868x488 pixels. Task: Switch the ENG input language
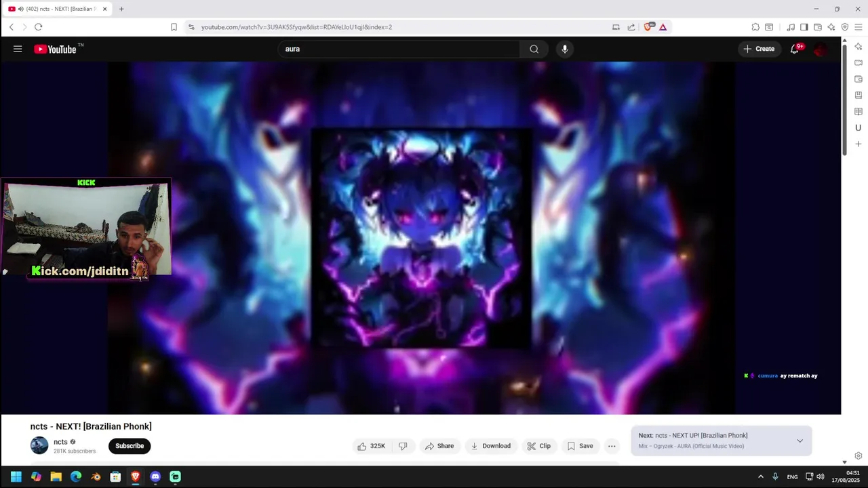coord(792,476)
